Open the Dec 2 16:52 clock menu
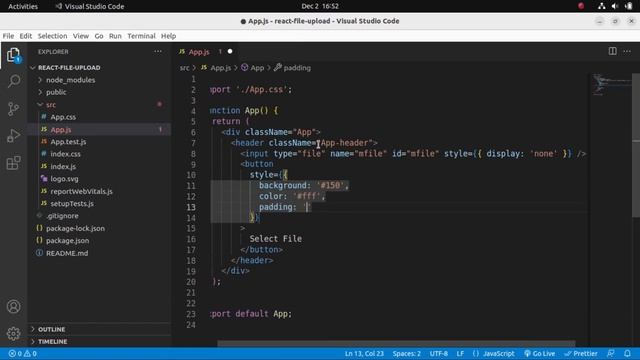This screenshot has width=640, height=360. point(320,6)
